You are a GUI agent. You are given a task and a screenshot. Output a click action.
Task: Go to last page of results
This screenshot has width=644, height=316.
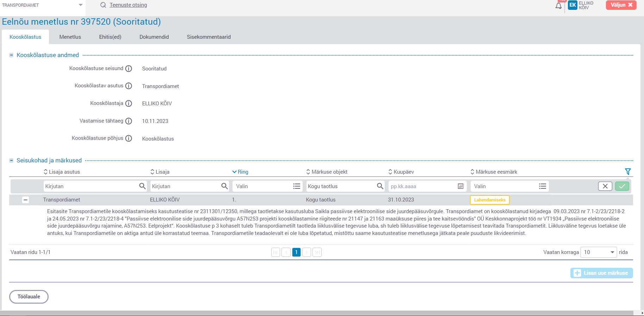pos(317,252)
